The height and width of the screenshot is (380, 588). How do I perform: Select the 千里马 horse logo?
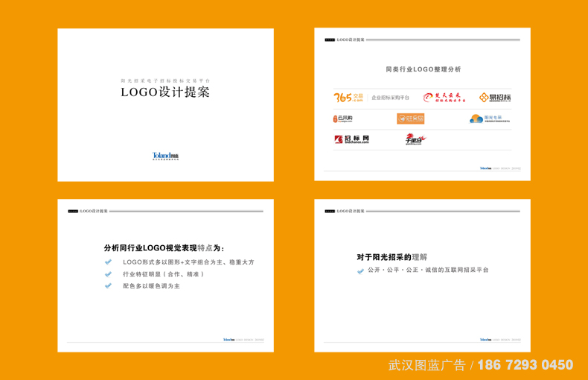coord(415,139)
